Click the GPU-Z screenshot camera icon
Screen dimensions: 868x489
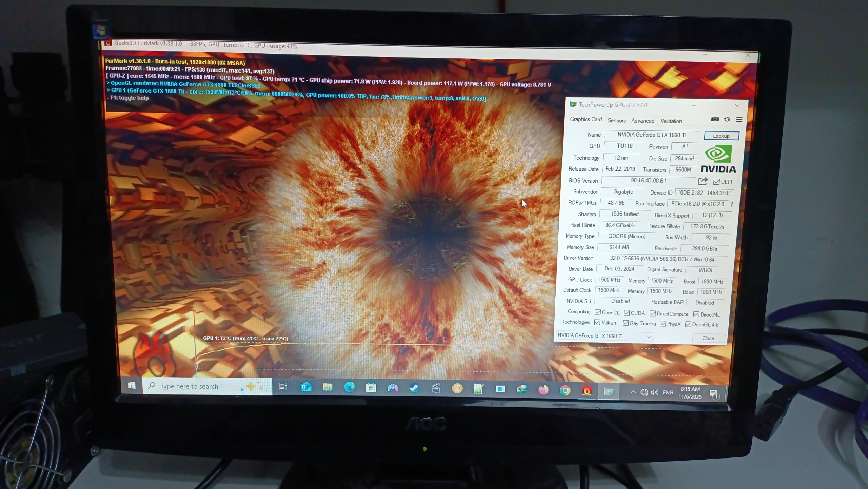(x=715, y=119)
